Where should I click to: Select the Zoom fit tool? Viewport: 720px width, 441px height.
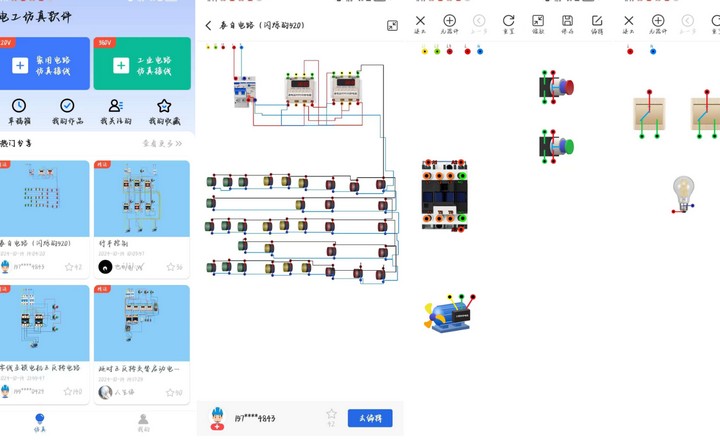tap(538, 24)
